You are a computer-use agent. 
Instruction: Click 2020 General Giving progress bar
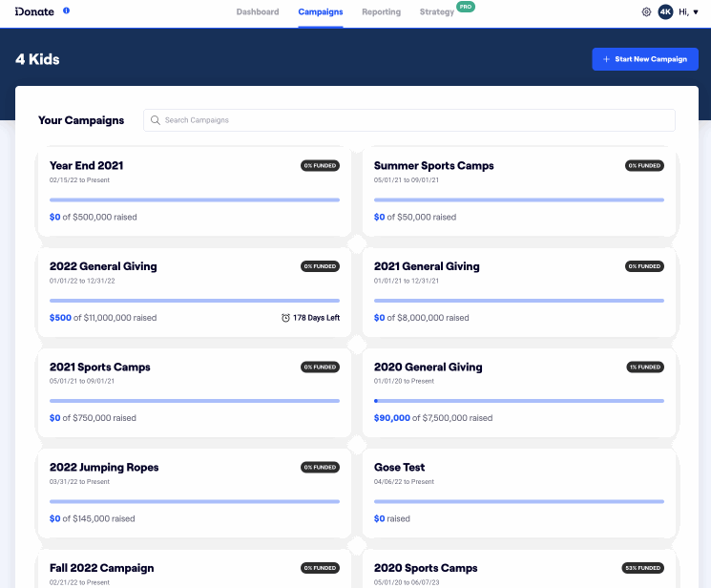(x=519, y=401)
